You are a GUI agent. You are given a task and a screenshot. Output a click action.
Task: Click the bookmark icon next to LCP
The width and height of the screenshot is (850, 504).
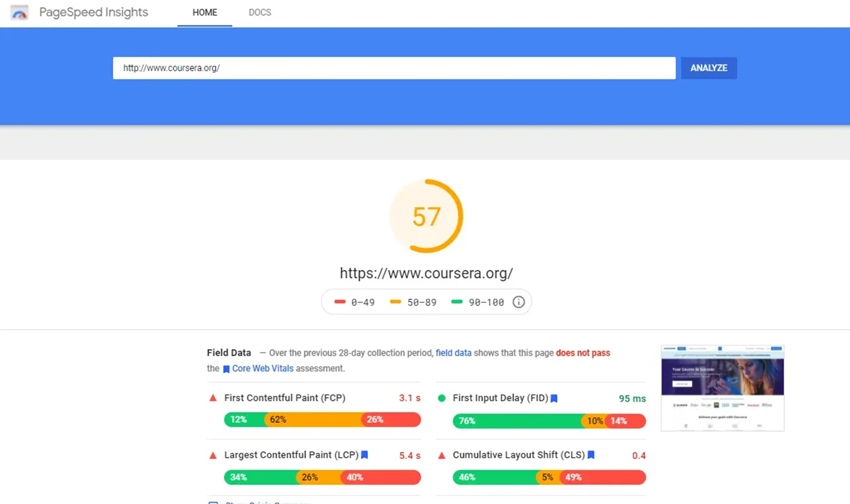click(365, 455)
